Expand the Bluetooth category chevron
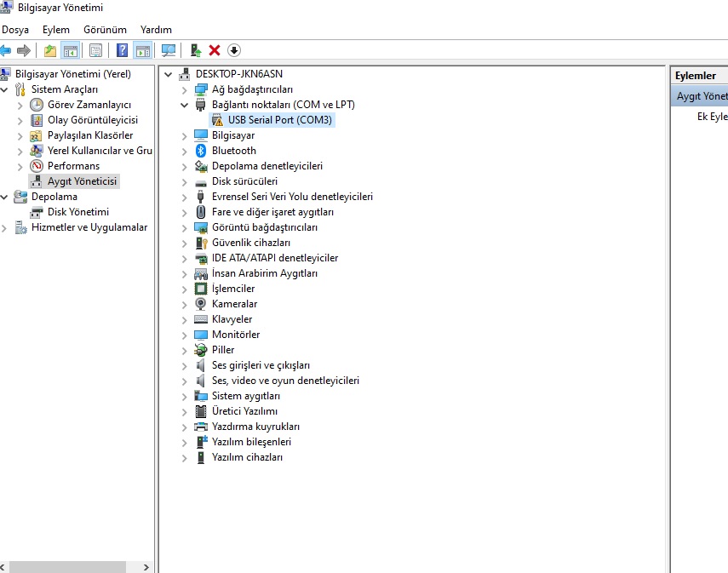Image resolution: width=728 pixels, height=573 pixels. click(184, 151)
